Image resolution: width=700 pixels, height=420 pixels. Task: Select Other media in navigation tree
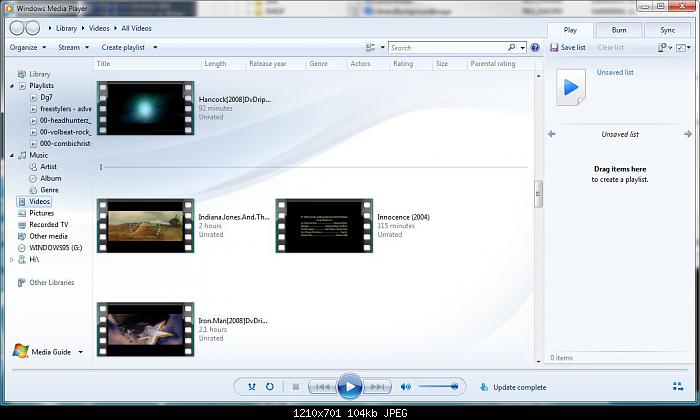[x=48, y=236]
